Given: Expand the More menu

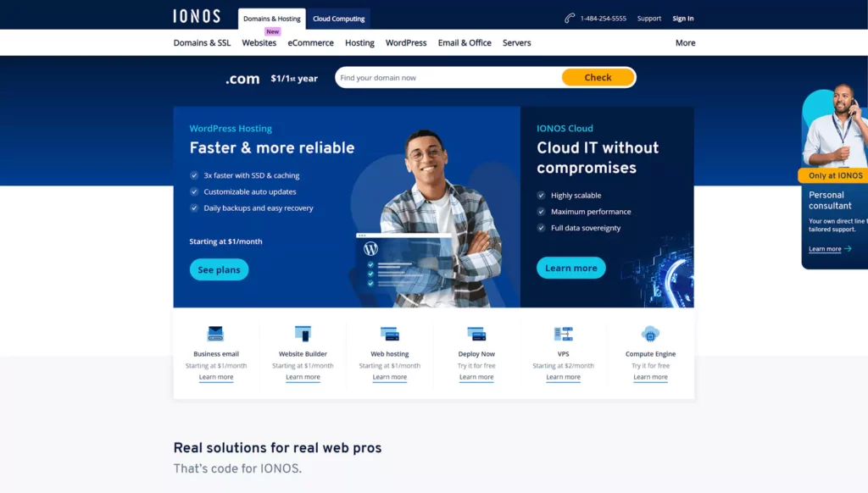Looking at the screenshot, I should 685,42.
